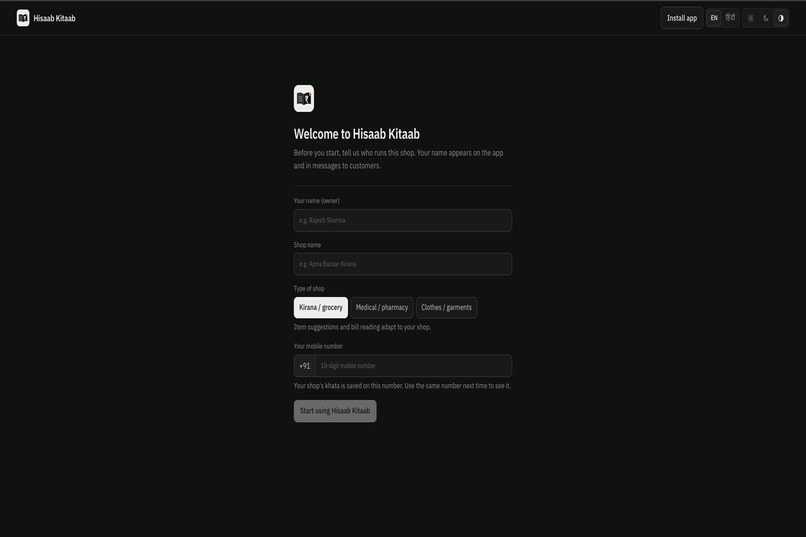This screenshot has height=537, width=806.
Task: Click the large book logo above Welcome
Action: point(304,98)
